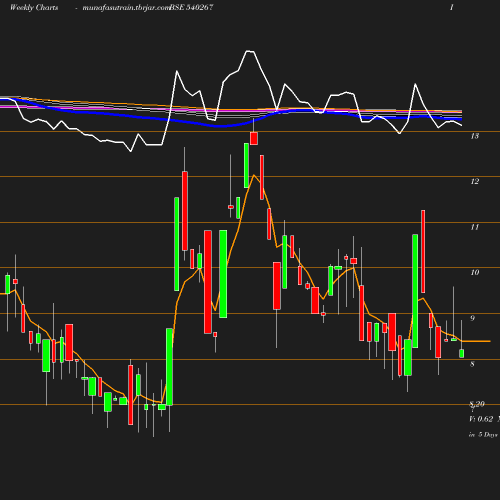Click the price axis label 11
Viewport: 500px width, 500px height.
(x=475, y=227)
